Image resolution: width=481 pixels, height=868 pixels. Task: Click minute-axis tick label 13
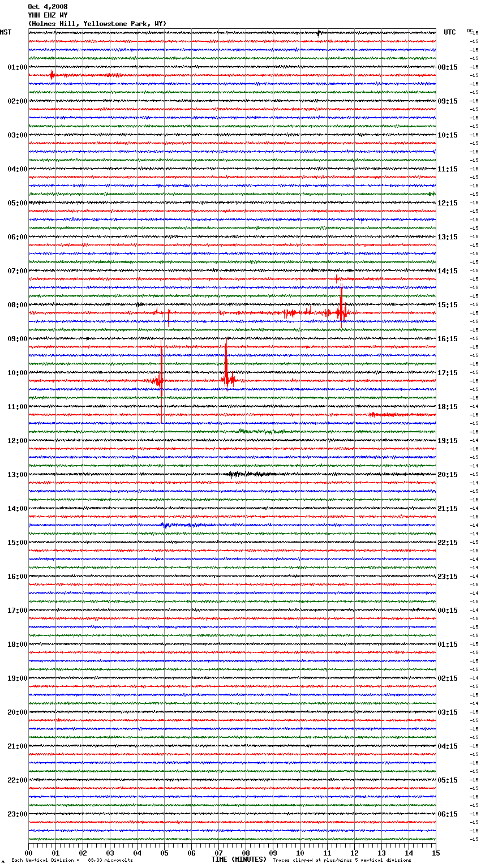pyautogui.click(x=381, y=853)
